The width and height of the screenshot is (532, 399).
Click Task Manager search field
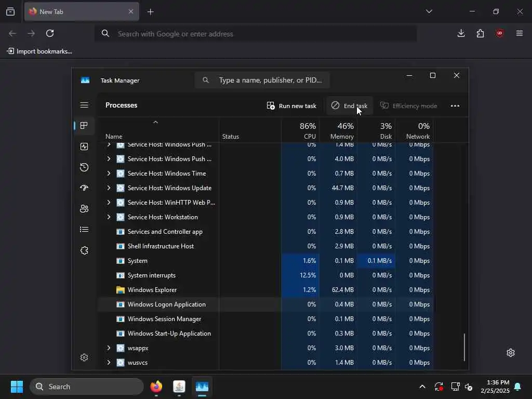pyautogui.click(x=262, y=80)
